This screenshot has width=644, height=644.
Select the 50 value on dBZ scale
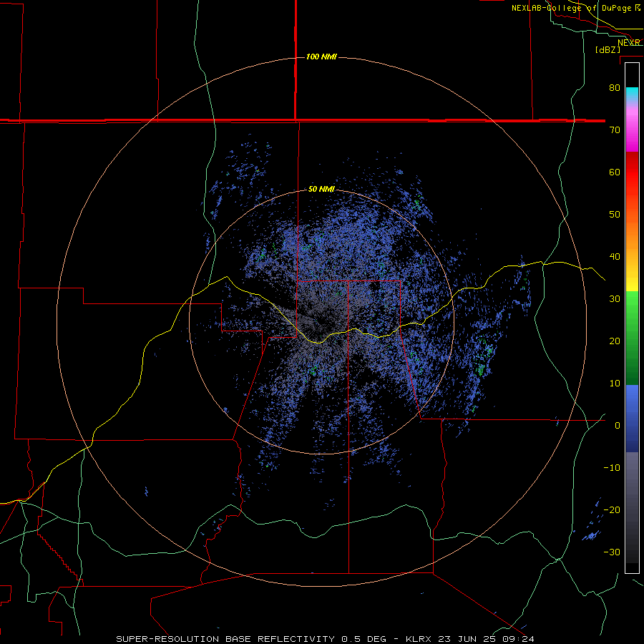click(615, 215)
